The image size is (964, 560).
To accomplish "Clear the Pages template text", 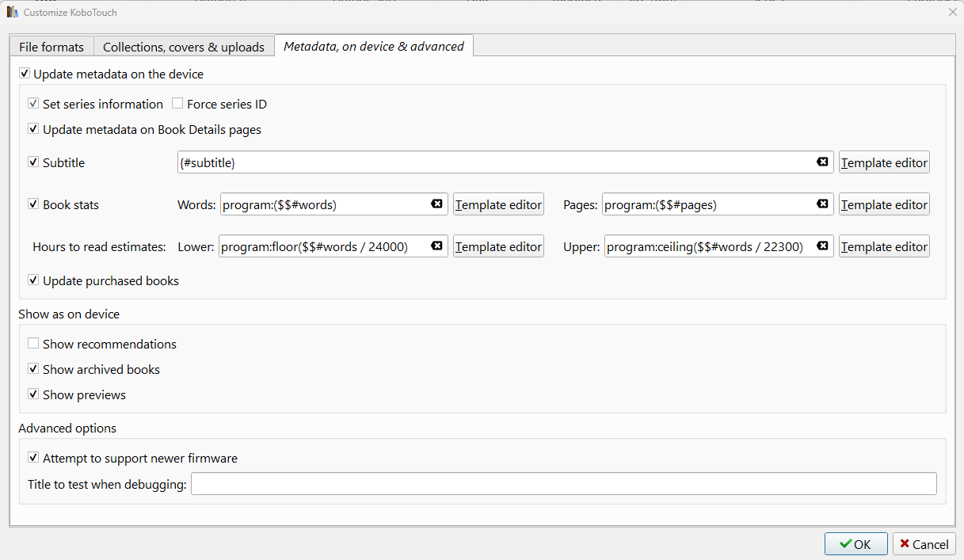I will tap(822, 204).
